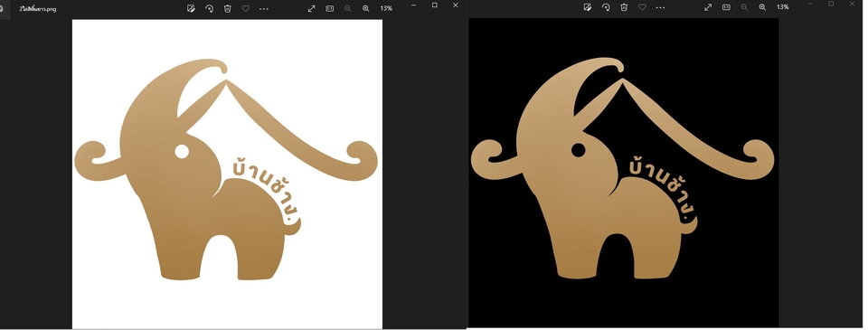Minimize the right Photos window
868x330 pixels.
click(810, 4)
